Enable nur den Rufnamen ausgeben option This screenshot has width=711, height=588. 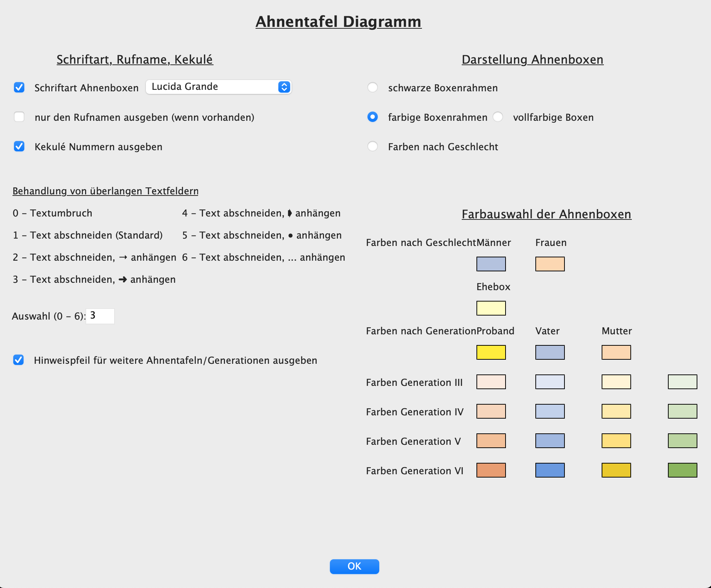tap(19, 117)
